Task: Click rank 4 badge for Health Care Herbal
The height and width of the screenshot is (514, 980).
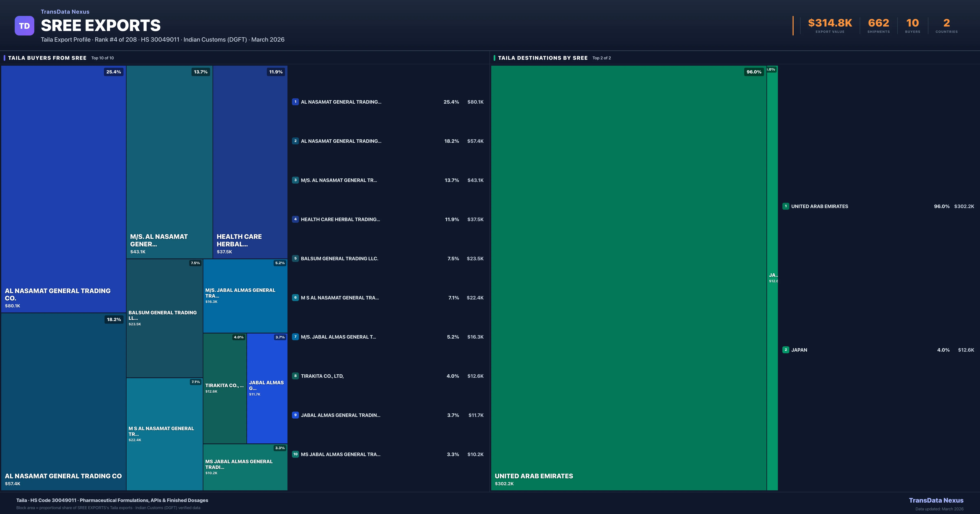Action: pyautogui.click(x=295, y=219)
